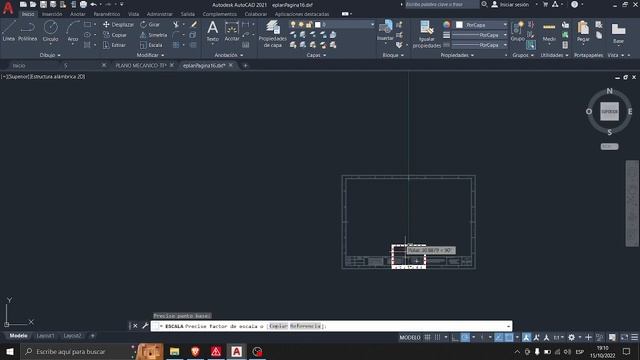Expand the Modificar panel
Viewport: 640px width, 360px height.
[x=150, y=55]
